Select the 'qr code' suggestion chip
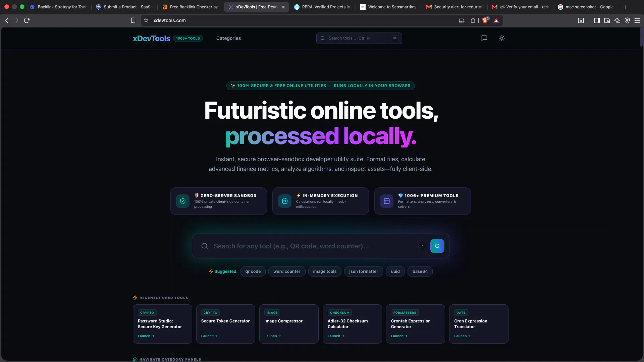Viewport: 644px width, 362px height. pos(253,271)
